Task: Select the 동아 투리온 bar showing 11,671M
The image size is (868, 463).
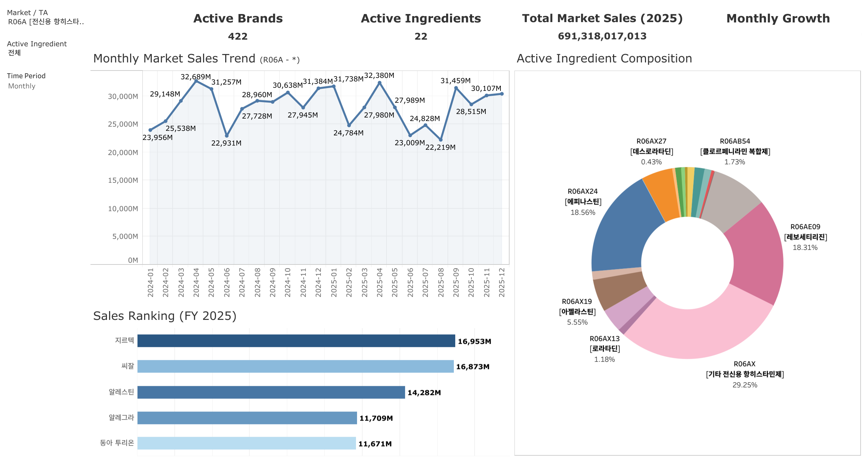Action: pyautogui.click(x=247, y=443)
